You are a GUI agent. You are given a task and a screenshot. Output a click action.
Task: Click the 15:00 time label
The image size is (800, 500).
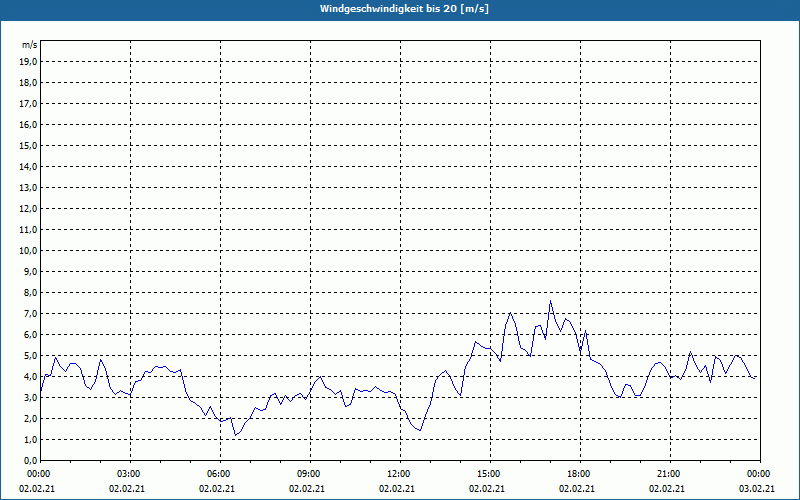click(487, 474)
